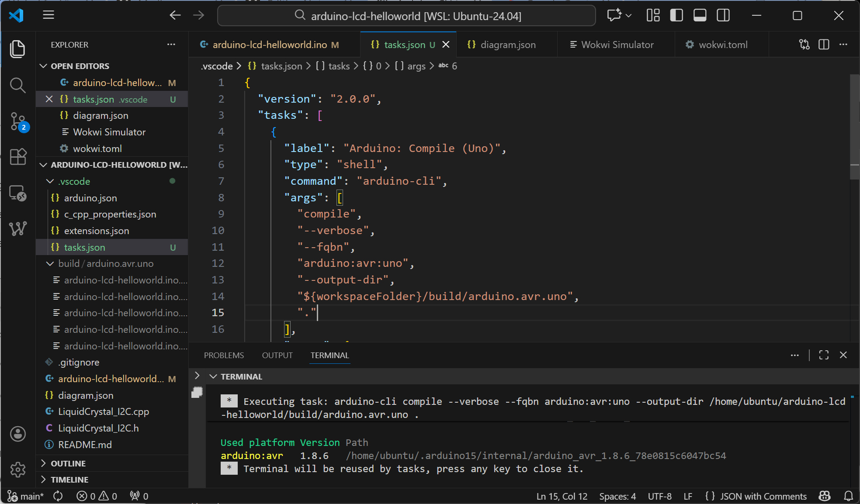Image resolution: width=860 pixels, height=504 pixels.
Task: Maximize the terminal panel size
Action: click(824, 355)
